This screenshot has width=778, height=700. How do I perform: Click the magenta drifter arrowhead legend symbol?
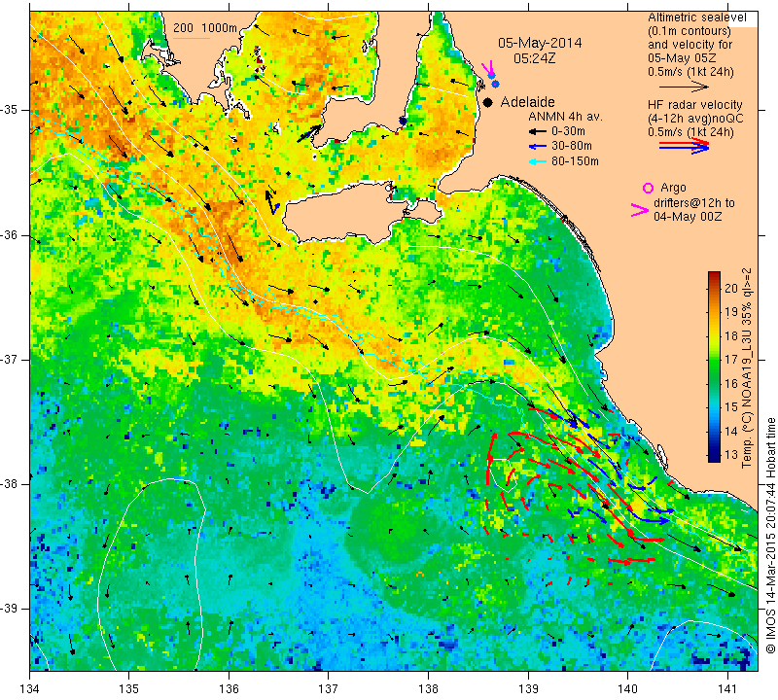640,210
